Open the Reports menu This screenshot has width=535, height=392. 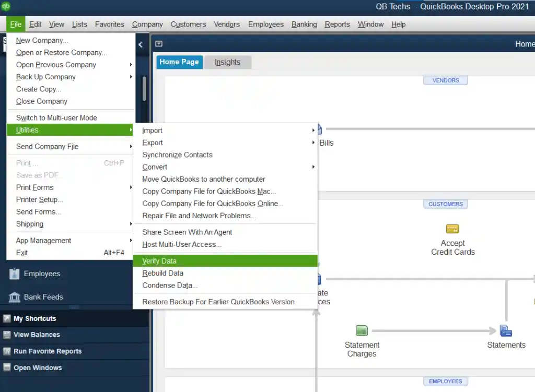[x=337, y=24]
